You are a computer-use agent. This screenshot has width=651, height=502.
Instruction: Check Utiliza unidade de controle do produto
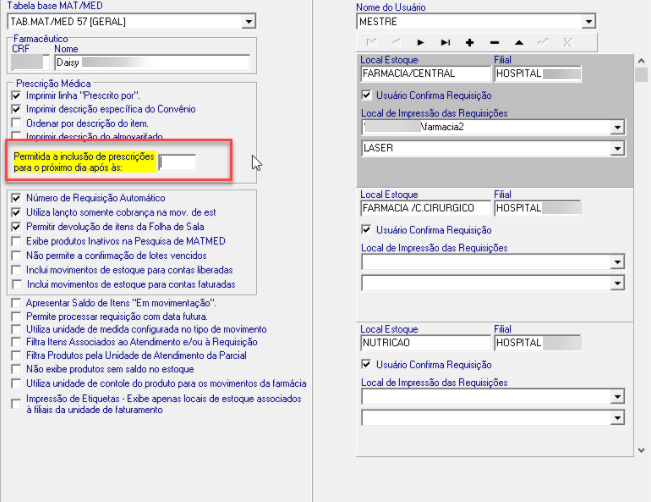point(16,383)
